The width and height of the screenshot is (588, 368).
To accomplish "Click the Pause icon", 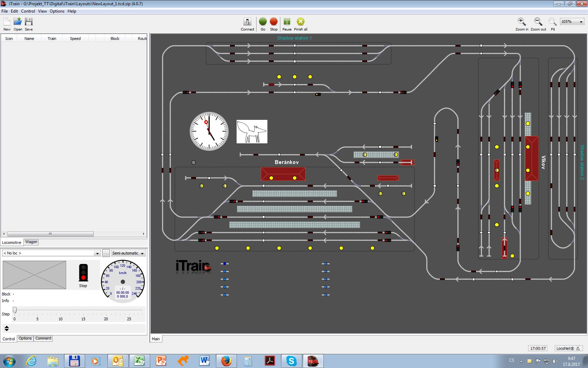I will coord(287,22).
